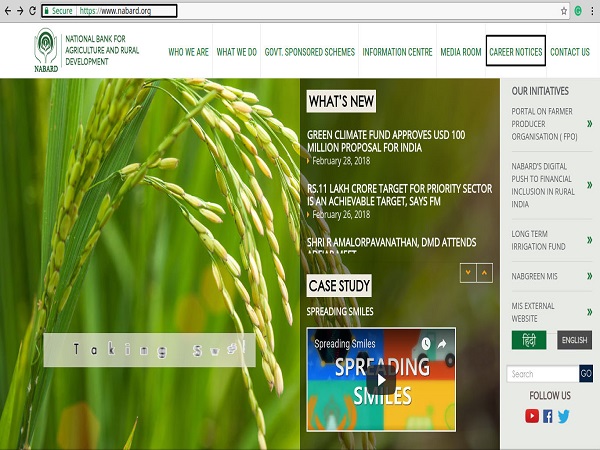600x450 pixels.
Task: Switch site language to English
Action: pos(574,340)
